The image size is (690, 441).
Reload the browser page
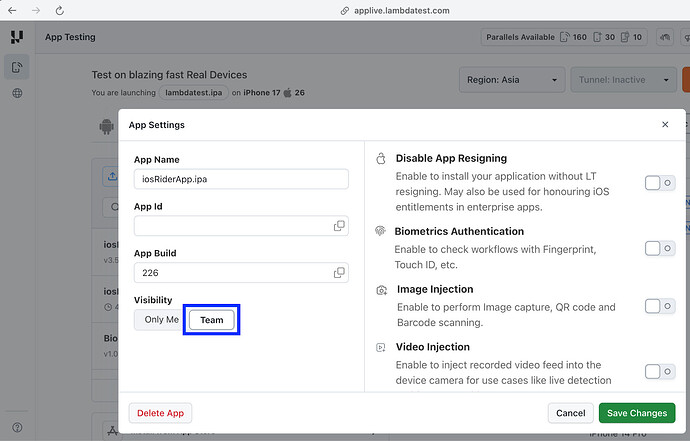pos(61,10)
